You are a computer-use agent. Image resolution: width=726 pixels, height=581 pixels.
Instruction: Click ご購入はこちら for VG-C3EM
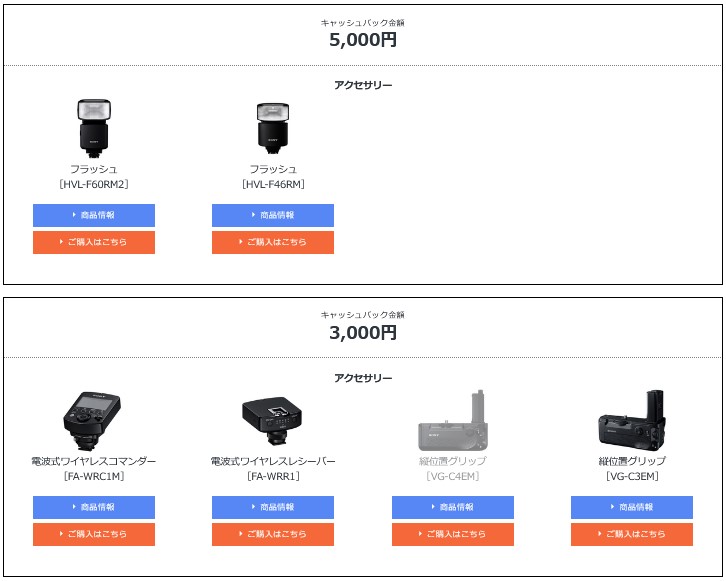pyautogui.click(x=632, y=534)
